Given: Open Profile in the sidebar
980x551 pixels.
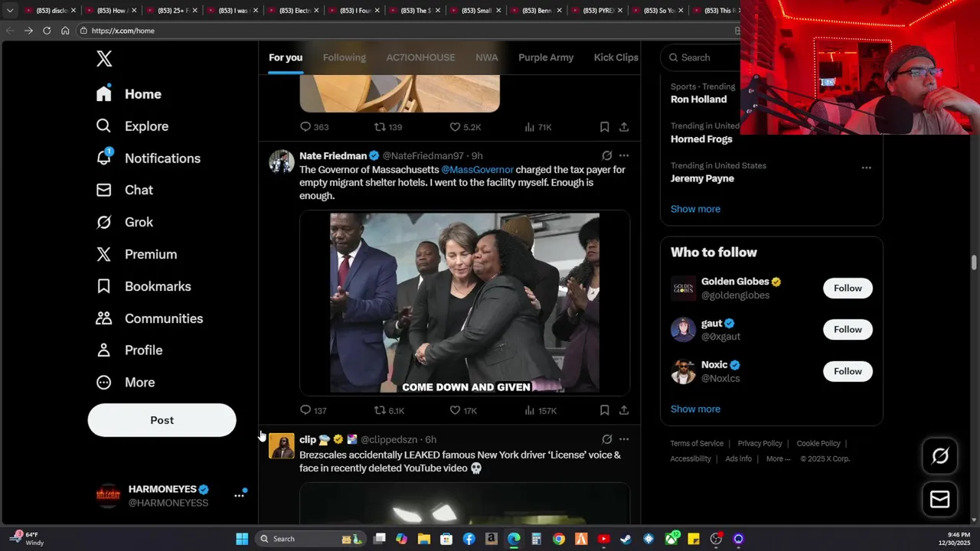Looking at the screenshot, I should (129, 350).
